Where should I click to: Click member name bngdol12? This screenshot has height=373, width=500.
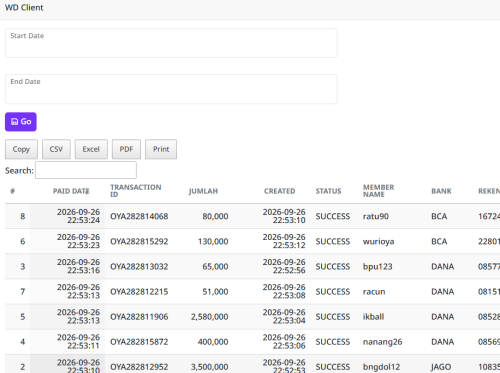pyautogui.click(x=382, y=367)
